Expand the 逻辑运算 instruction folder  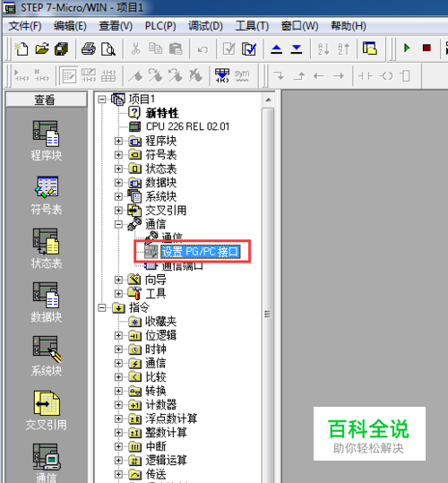[x=118, y=461]
